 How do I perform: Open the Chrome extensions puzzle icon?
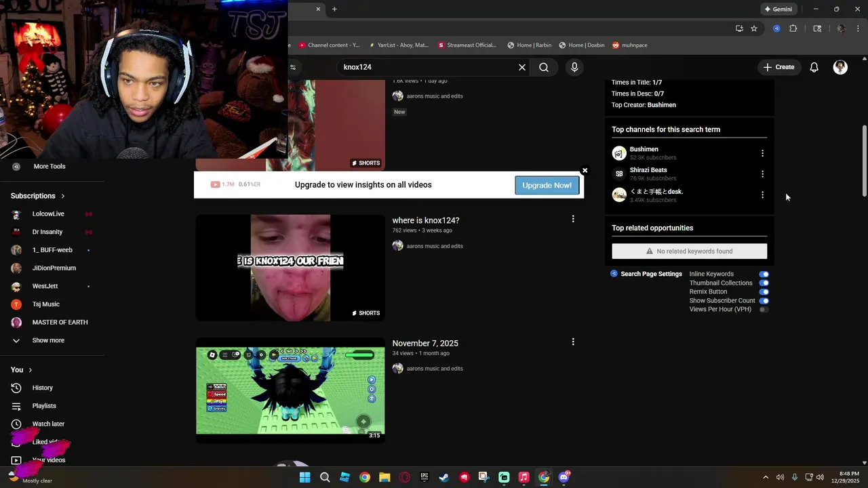tap(793, 28)
